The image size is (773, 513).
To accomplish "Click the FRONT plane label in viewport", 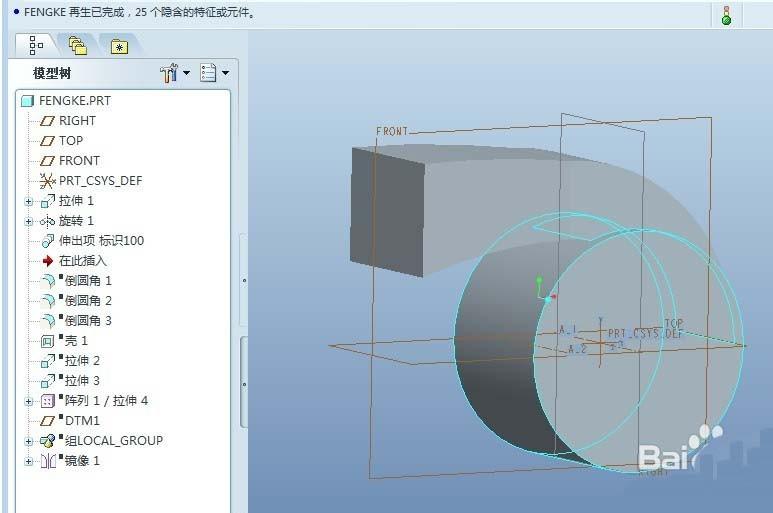I will pyautogui.click(x=392, y=132).
